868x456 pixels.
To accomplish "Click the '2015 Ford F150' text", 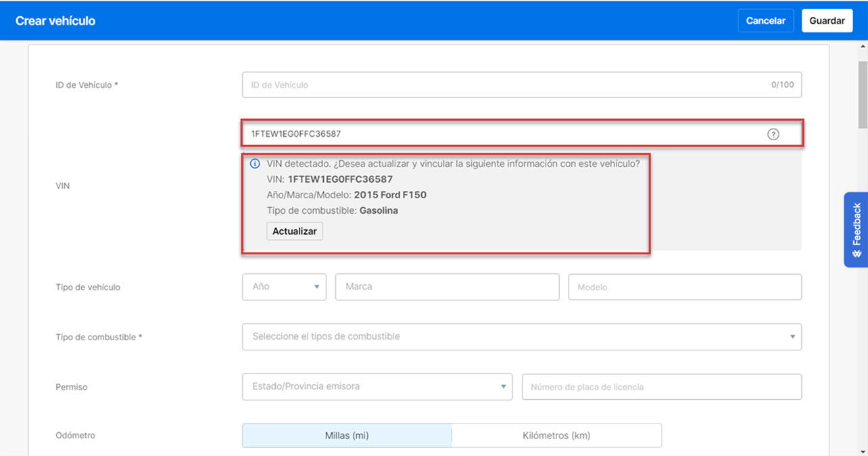I will [390, 195].
